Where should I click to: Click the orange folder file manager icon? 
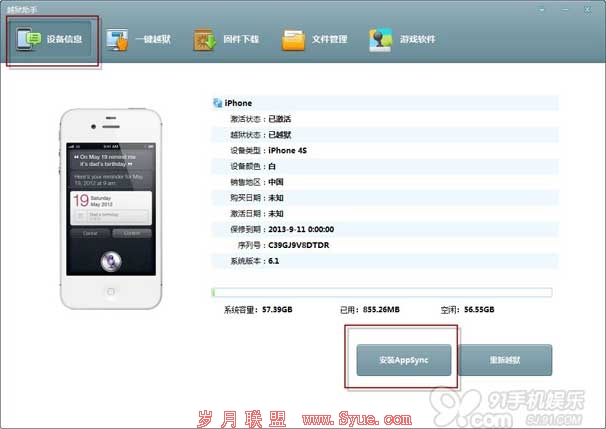[x=293, y=40]
